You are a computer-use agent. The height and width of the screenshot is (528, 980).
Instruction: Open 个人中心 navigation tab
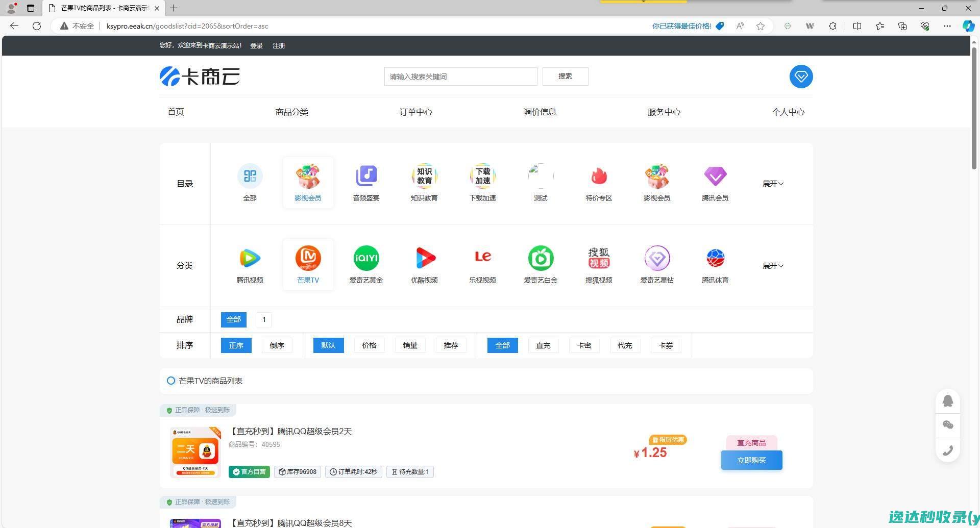(788, 112)
